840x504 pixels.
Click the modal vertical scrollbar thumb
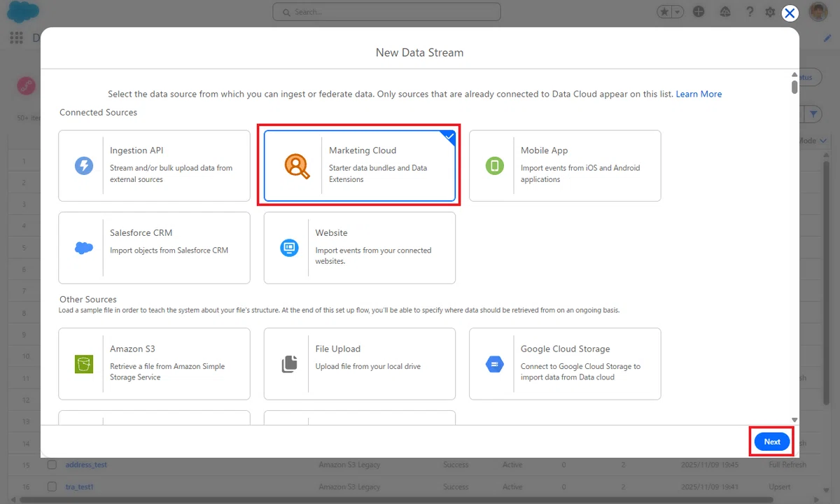[x=794, y=87]
